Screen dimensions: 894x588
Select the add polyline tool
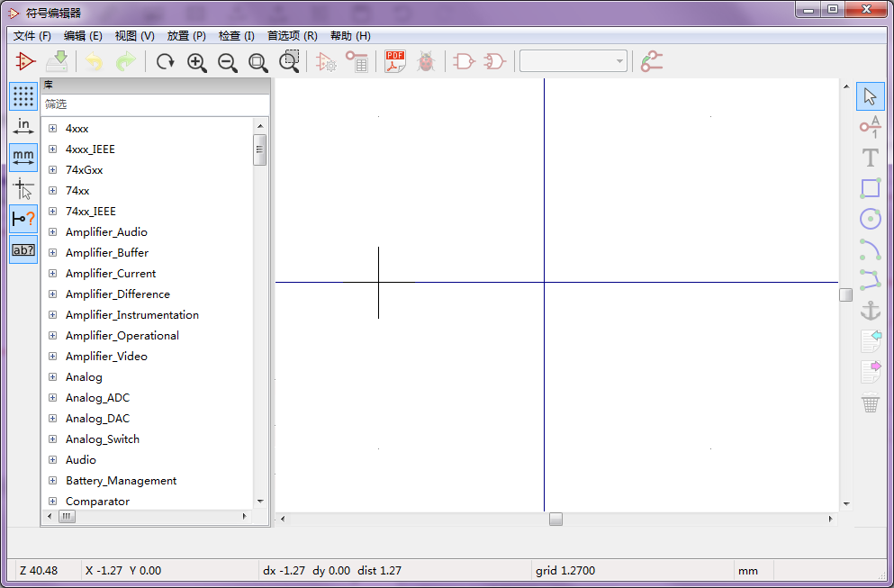pyautogui.click(x=870, y=281)
